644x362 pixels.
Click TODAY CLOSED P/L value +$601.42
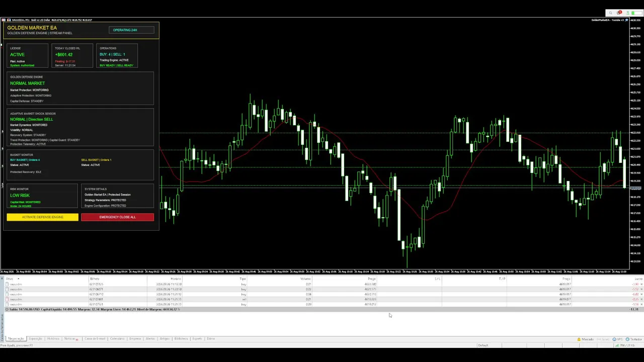pyautogui.click(x=64, y=55)
